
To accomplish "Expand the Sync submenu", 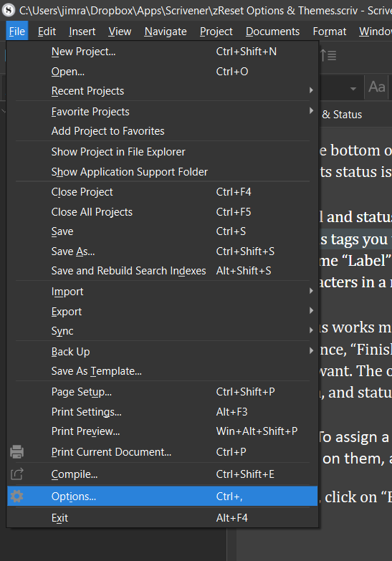I will (x=163, y=330).
